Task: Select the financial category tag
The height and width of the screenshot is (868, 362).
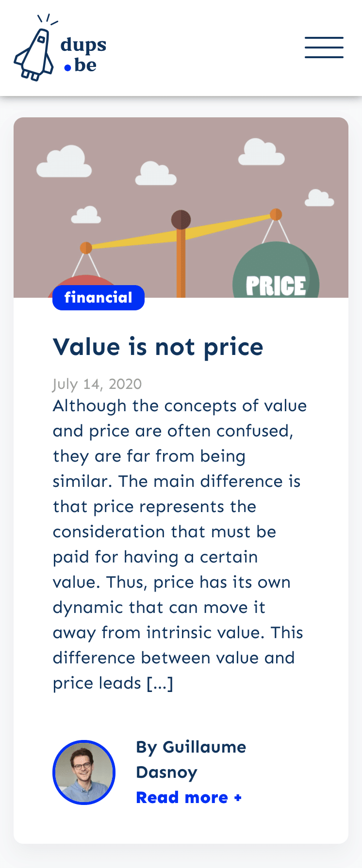Action: (x=99, y=297)
